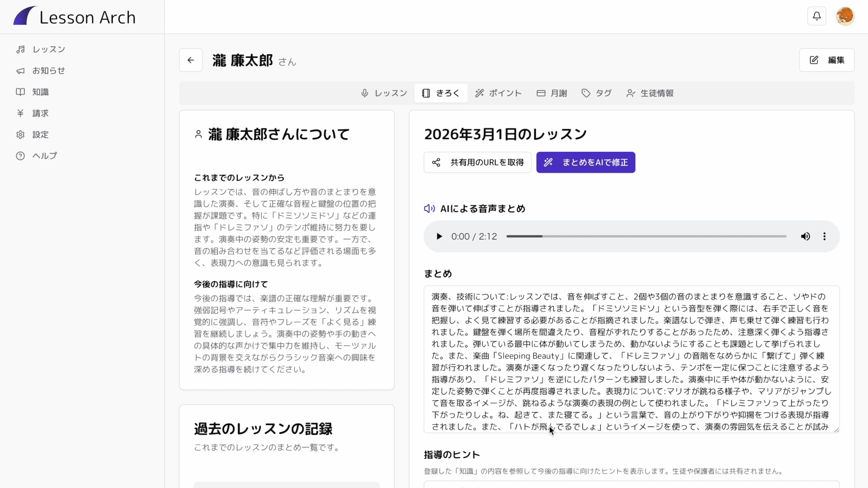This screenshot has width=868, height=488.
Task: Switch to the レッスン tab
Action: 384,93
